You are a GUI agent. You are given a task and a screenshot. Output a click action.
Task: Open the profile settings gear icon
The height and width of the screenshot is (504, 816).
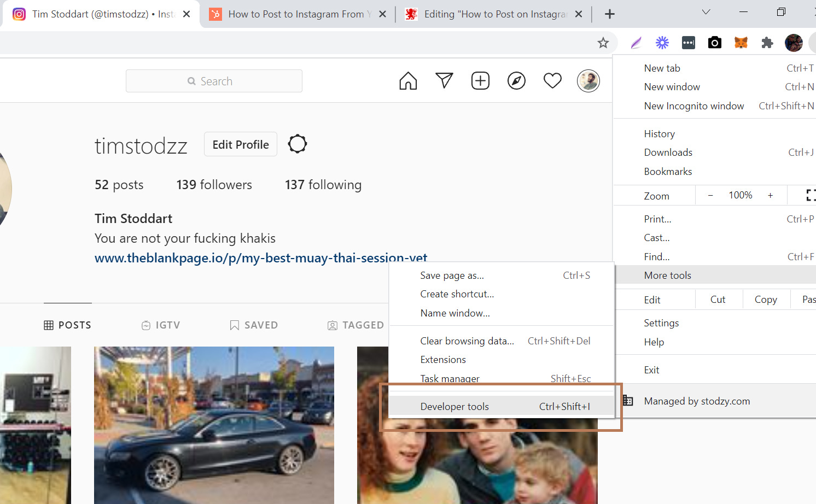click(x=298, y=144)
